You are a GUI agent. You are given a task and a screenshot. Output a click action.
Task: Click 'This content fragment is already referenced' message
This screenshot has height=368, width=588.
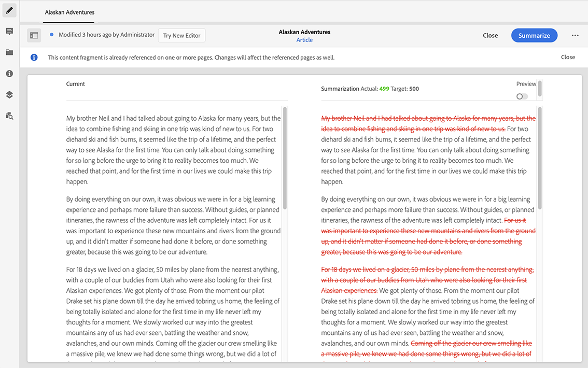[191, 58]
